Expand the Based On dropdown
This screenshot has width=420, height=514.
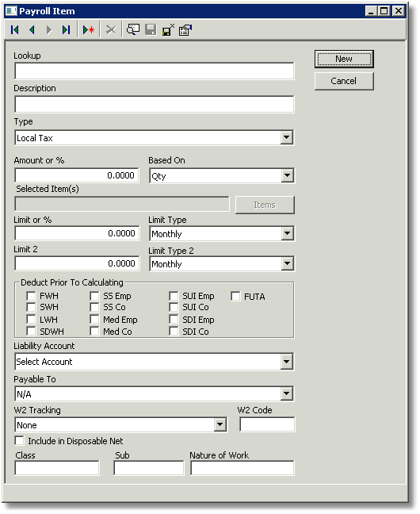coord(287,176)
